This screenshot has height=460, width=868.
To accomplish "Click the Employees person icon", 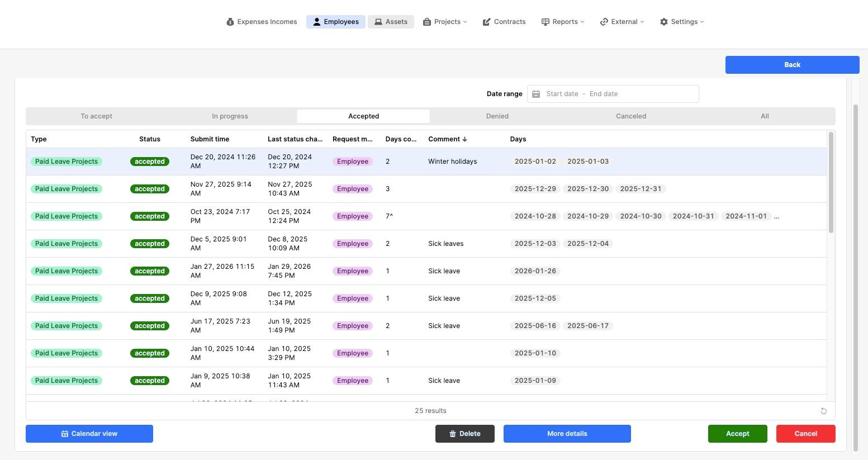I will click(x=317, y=21).
